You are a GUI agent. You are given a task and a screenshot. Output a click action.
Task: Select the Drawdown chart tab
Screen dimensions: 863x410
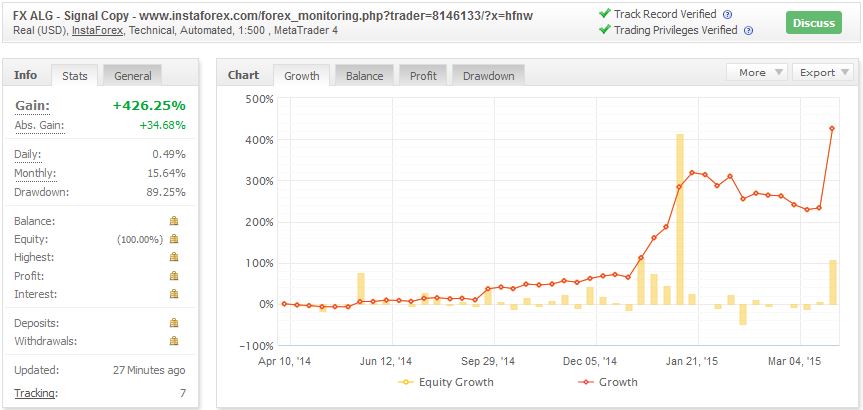(x=489, y=76)
